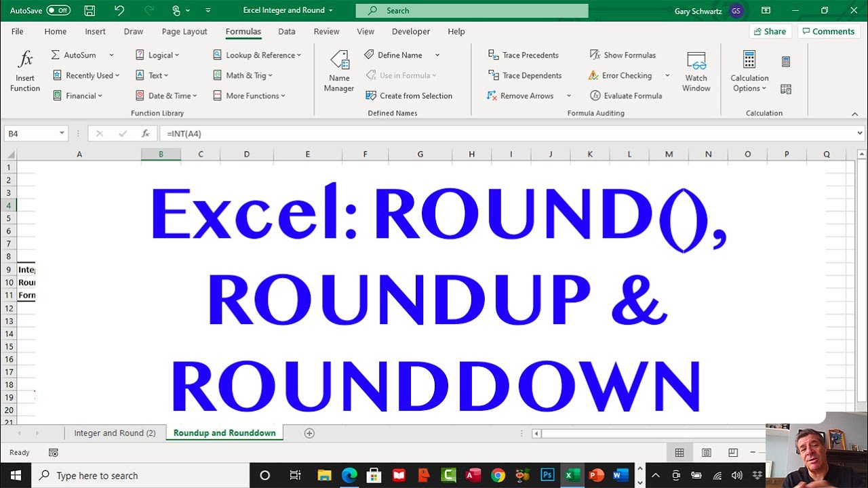The width and height of the screenshot is (868, 488).
Task: Switch to the Data tab
Action: (287, 31)
